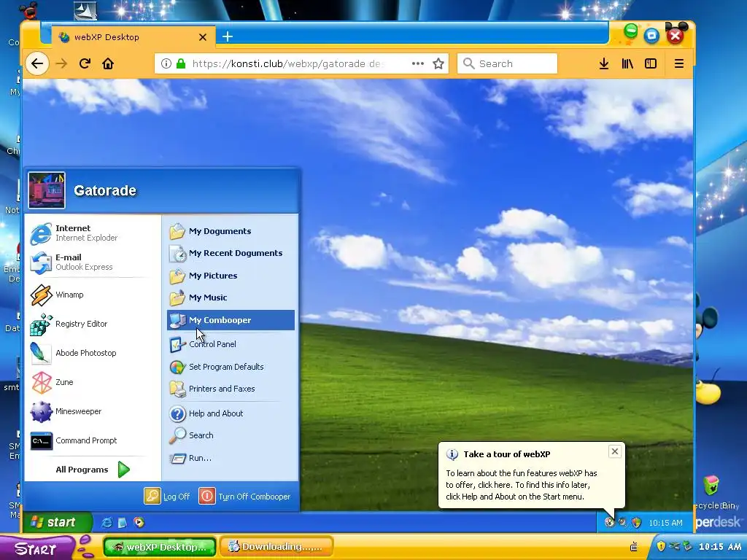Open Control Panel
The width and height of the screenshot is (747, 560).
point(231,344)
